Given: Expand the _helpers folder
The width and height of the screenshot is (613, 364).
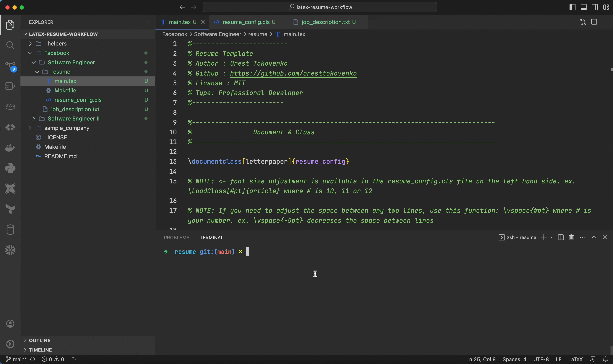Looking at the screenshot, I should (30, 43).
